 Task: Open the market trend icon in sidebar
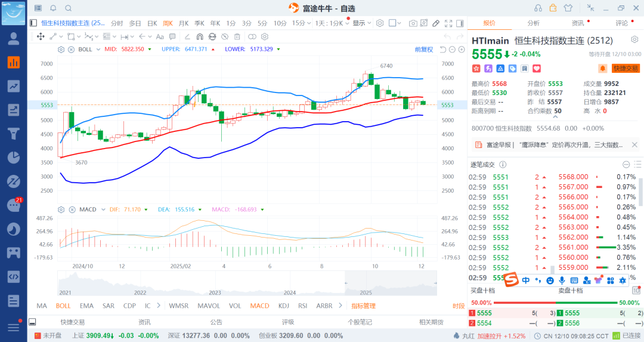[14, 87]
